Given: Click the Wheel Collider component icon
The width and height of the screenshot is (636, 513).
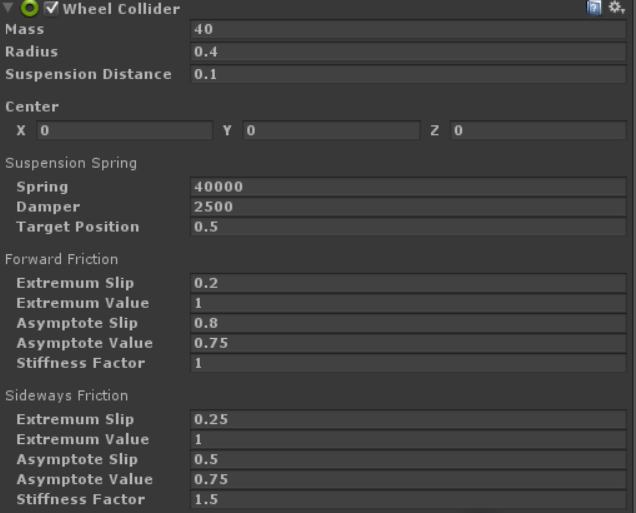Looking at the screenshot, I should click(x=29, y=9).
